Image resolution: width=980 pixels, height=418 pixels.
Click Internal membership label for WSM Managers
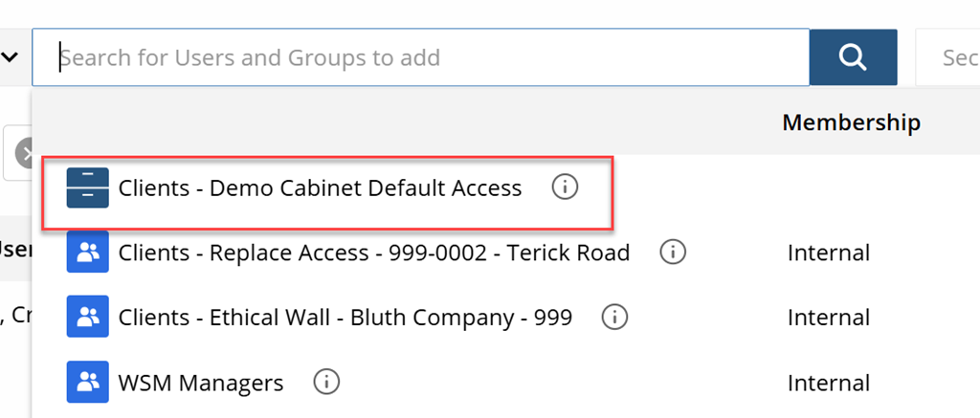click(828, 383)
